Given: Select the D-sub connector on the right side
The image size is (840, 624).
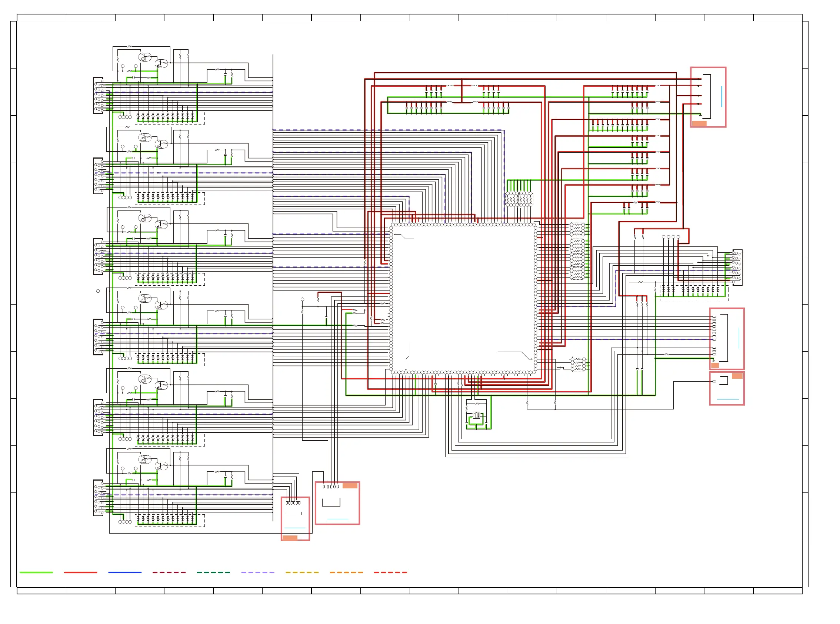Looking at the screenshot, I should [737, 268].
